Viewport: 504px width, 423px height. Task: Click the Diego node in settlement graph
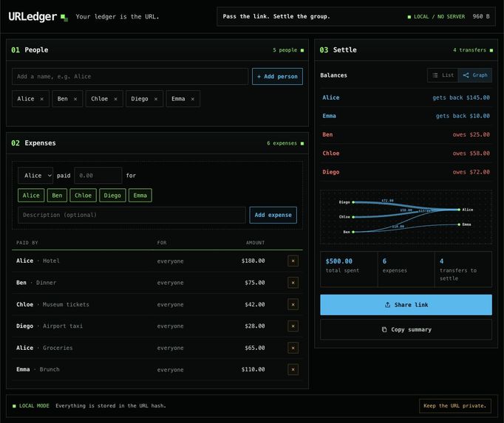point(353,202)
